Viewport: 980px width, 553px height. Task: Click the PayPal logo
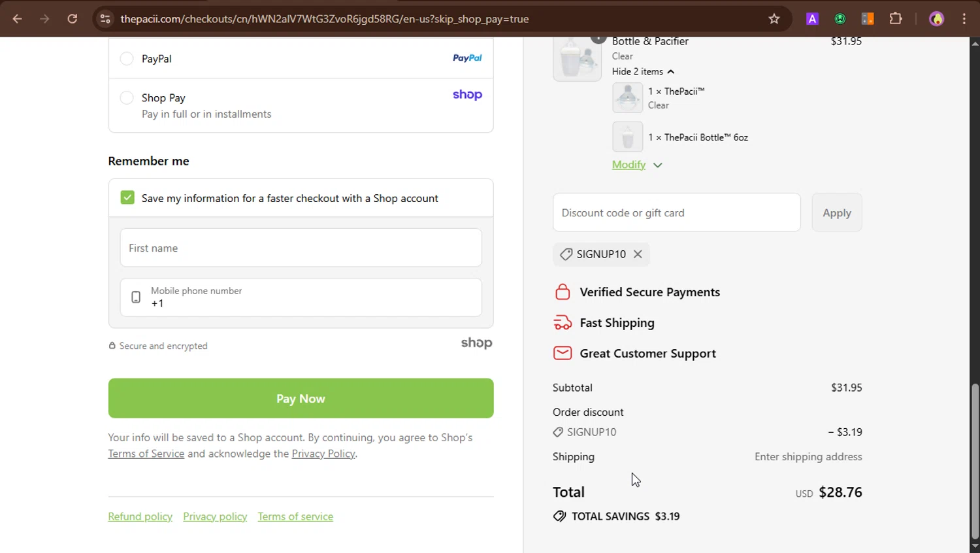coord(467,58)
